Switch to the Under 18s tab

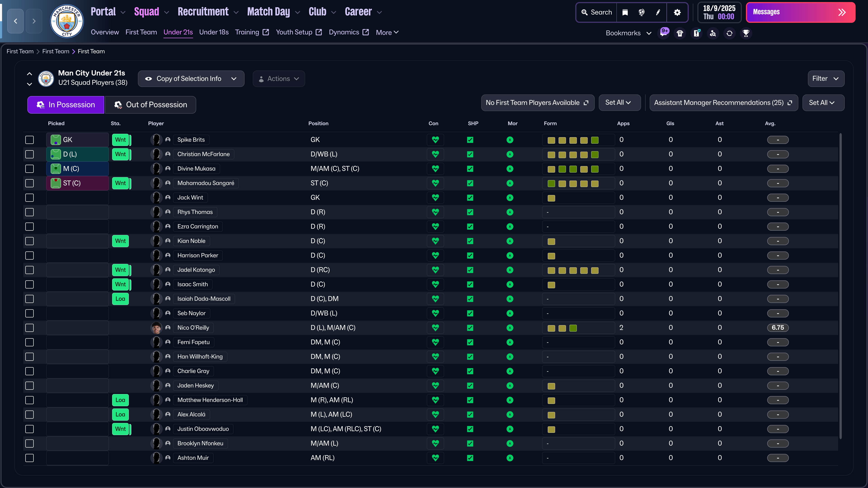214,32
